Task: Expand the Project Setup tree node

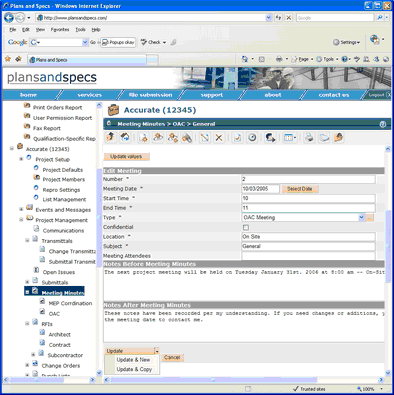Action: click(21, 159)
